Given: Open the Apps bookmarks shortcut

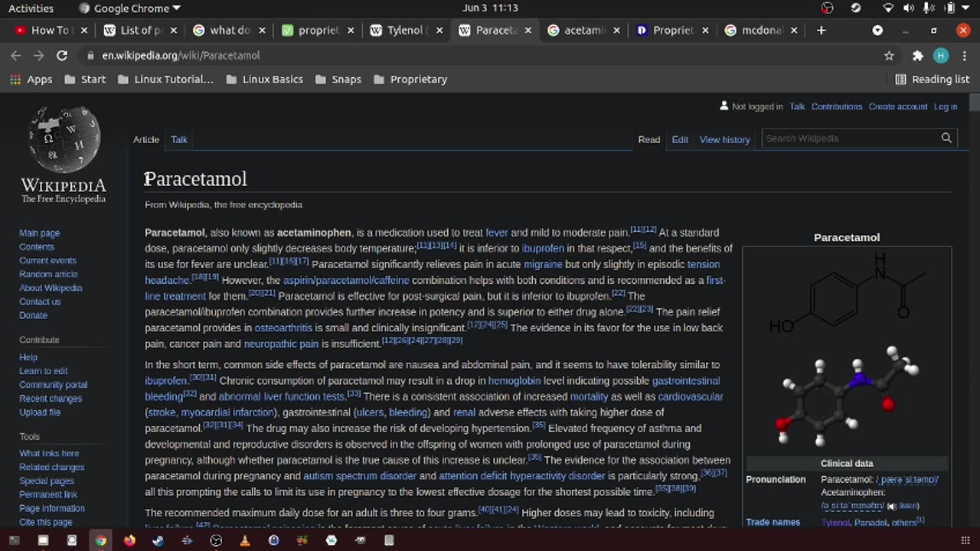Looking at the screenshot, I should [31, 79].
